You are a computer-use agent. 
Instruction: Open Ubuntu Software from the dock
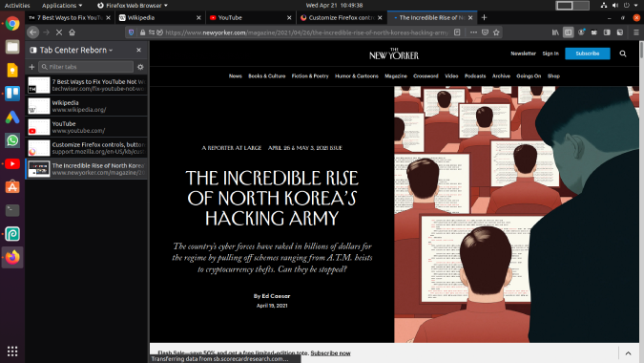coord(12,187)
